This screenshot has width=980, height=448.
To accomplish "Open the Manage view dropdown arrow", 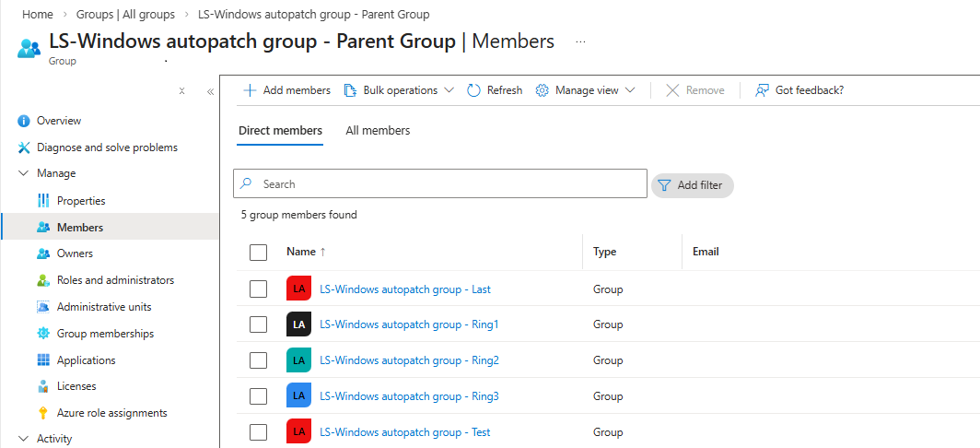I will click(630, 90).
